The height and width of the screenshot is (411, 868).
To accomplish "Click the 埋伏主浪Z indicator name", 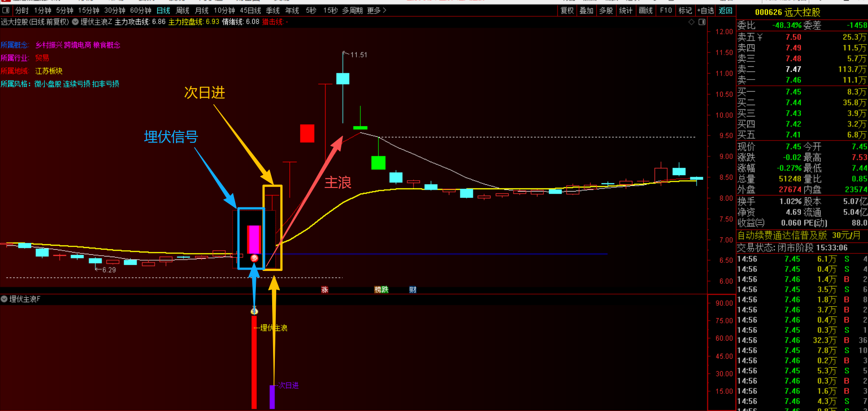I will click(x=96, y=22).
